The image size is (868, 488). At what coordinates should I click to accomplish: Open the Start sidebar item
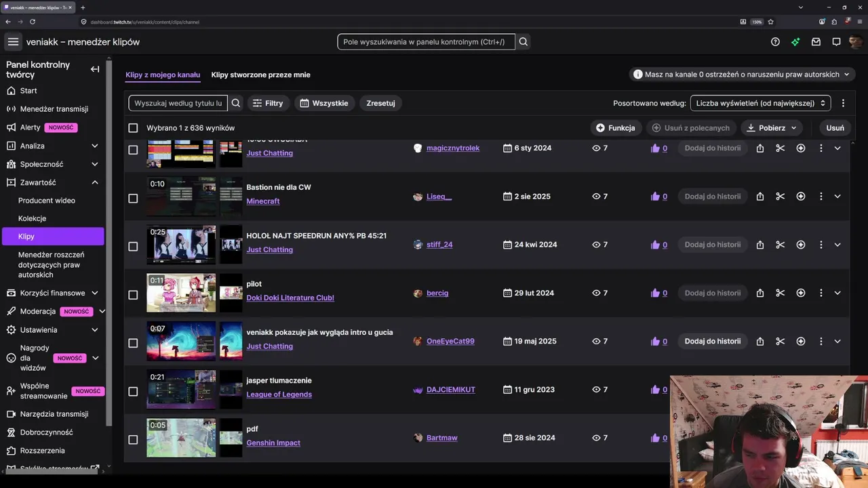28,91
